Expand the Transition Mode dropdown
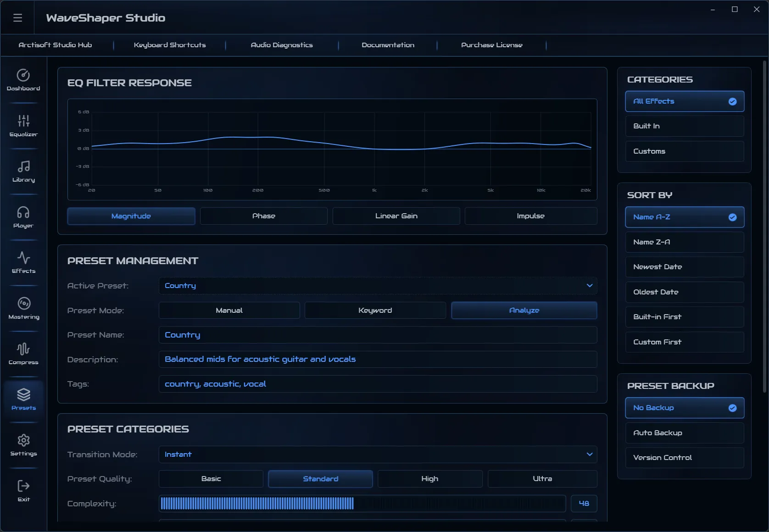Image resolution: width=769 pixels, height=532 pixels. 378,454
